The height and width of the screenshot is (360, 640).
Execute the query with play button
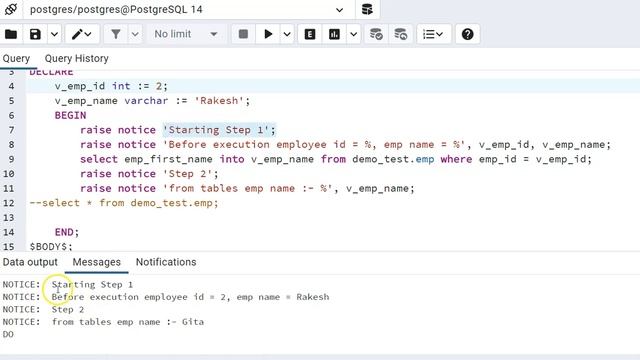pos(268,34)
